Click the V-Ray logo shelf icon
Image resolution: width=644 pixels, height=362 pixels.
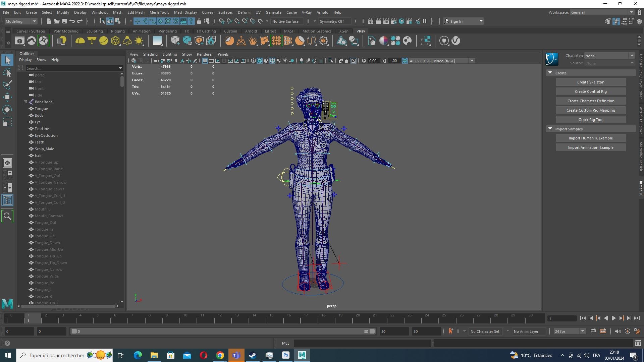click(456, 41)
